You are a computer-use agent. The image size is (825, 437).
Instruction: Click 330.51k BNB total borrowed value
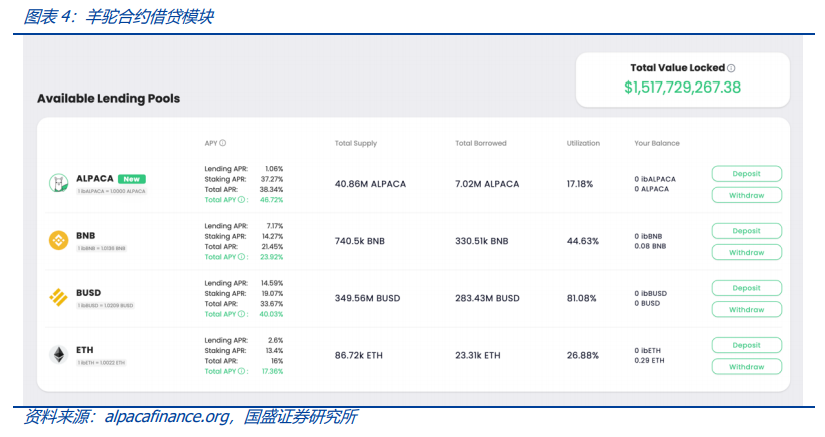(x=482, y=241)
